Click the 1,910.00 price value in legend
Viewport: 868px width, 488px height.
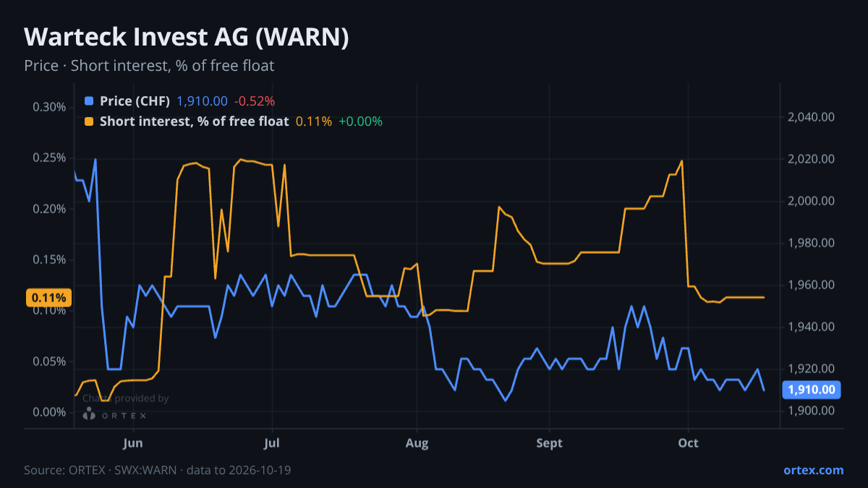[203, 101]
